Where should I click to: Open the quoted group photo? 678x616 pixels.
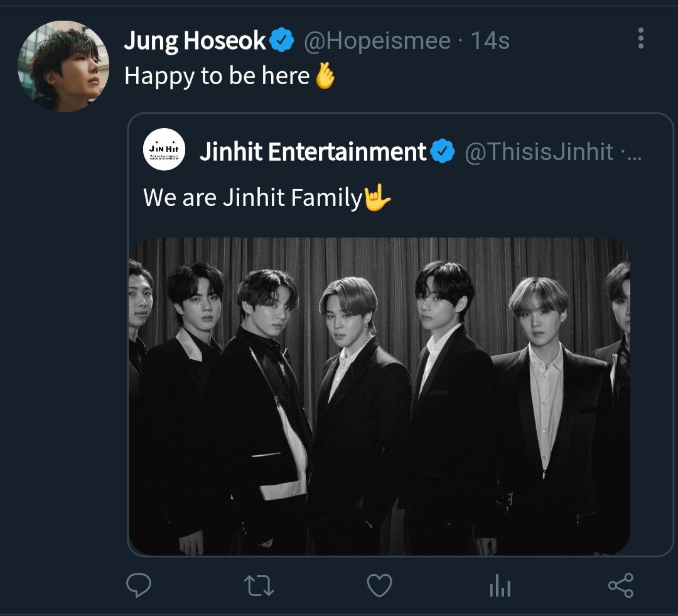pos(379,396)
